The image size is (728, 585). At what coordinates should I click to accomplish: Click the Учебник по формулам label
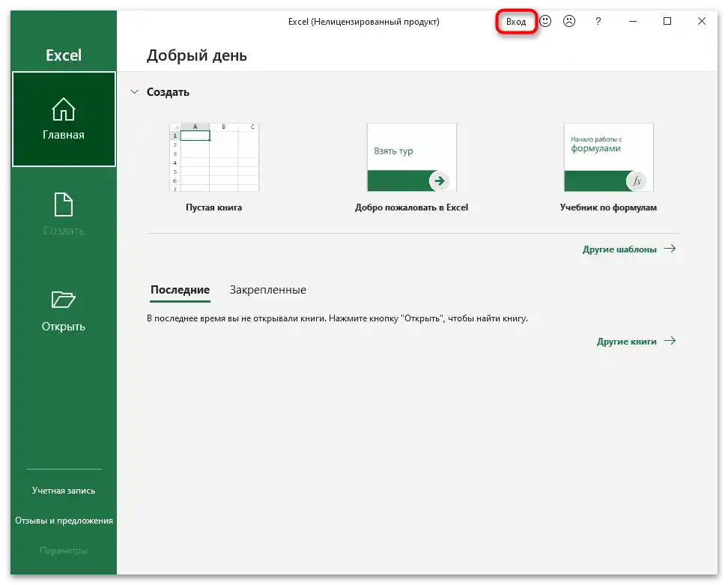[609, 207]
